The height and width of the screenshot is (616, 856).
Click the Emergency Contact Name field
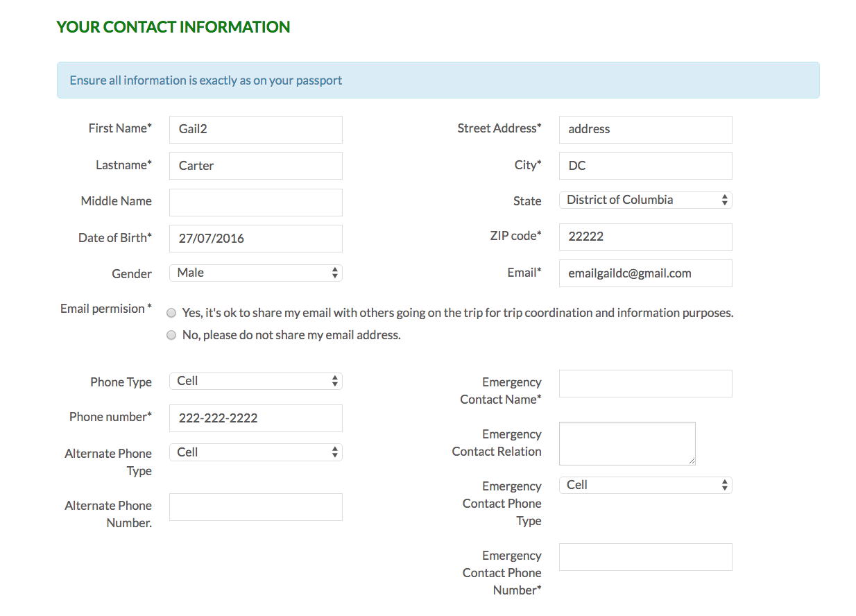[645, 383]
